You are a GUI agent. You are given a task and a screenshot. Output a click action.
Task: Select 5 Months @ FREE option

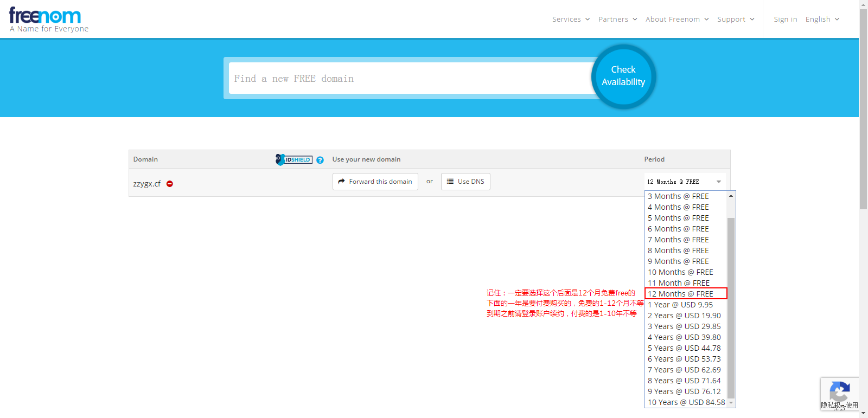(x=686, y=218)
